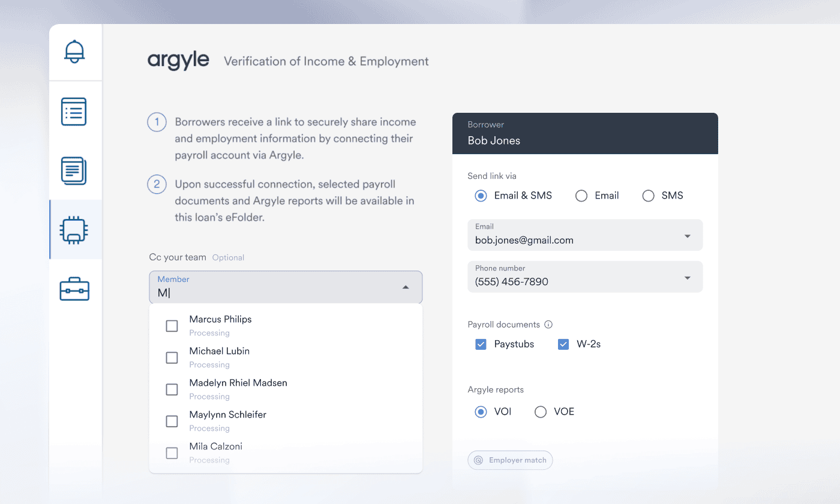
Task: Click the Verification of Income & Employment title
Action: (326, 61)
